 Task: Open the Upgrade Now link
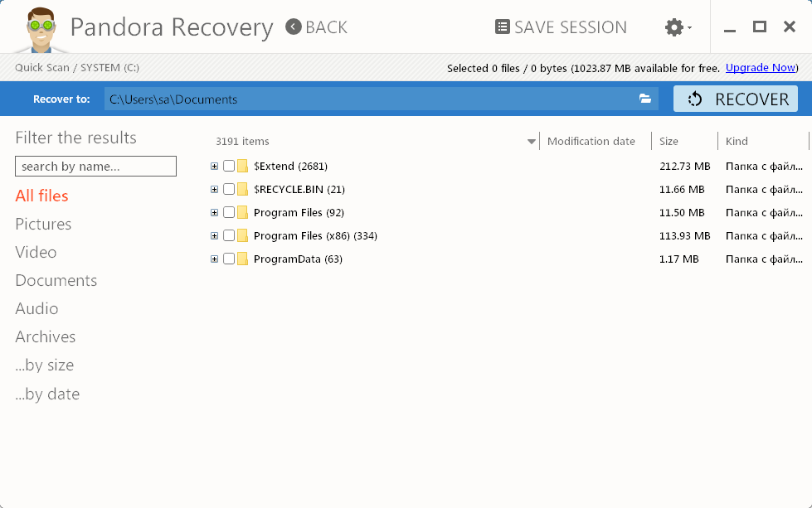click(761, 68)
